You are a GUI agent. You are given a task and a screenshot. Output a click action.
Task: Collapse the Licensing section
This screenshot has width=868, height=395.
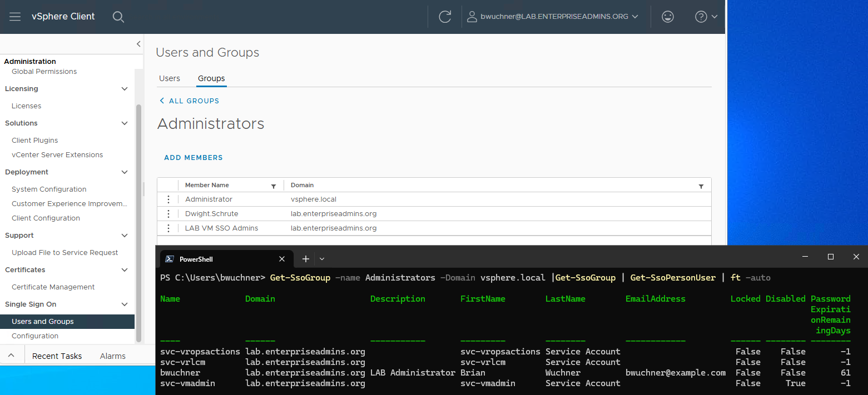[x=125, y=89]
